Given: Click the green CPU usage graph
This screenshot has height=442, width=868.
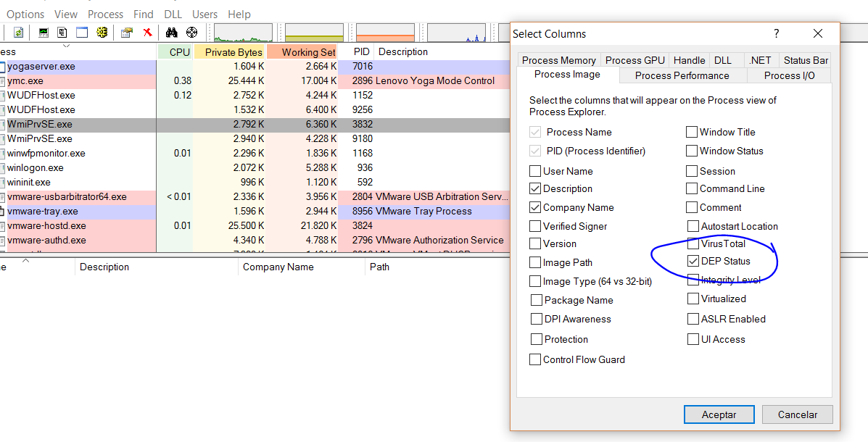Looking at the screenshot, I should click(243, 33).
